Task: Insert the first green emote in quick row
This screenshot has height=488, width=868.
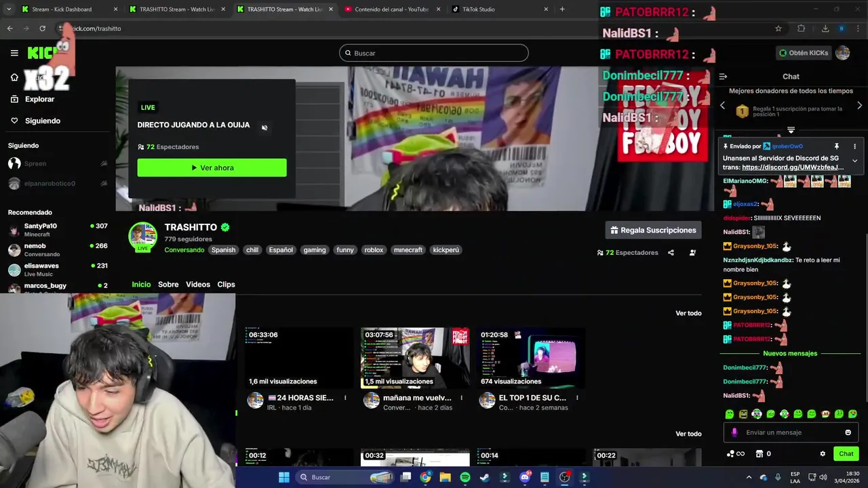Action: pos(730,414)
